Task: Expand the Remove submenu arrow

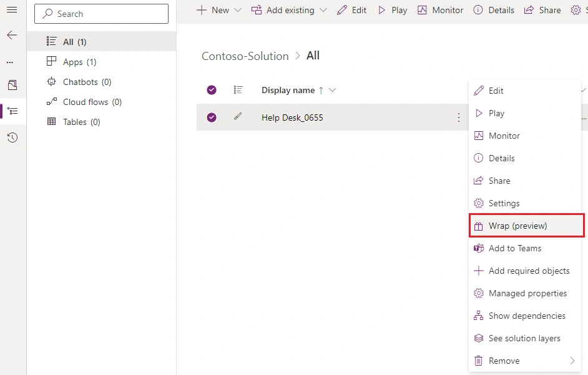Action: coord(572,361)
